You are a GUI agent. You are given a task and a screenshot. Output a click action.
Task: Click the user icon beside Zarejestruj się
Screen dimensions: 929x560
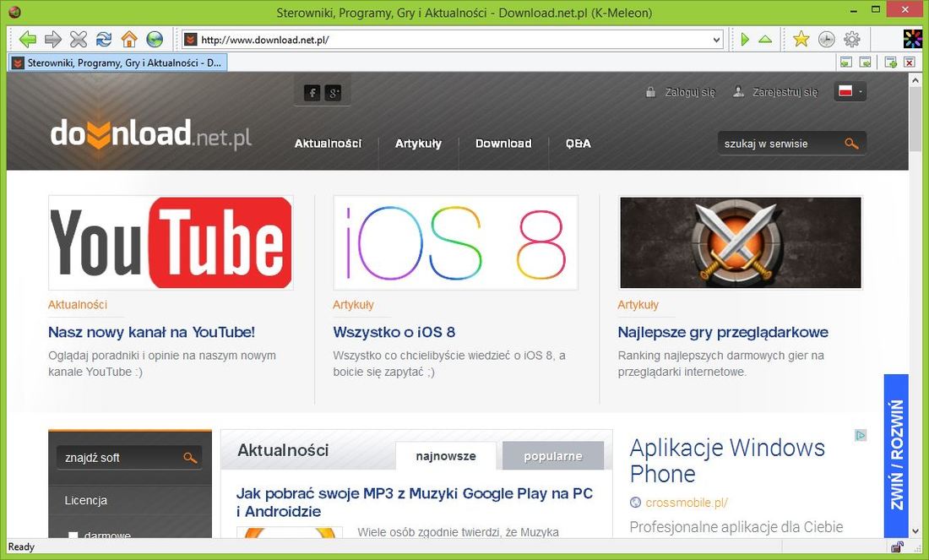738,92
